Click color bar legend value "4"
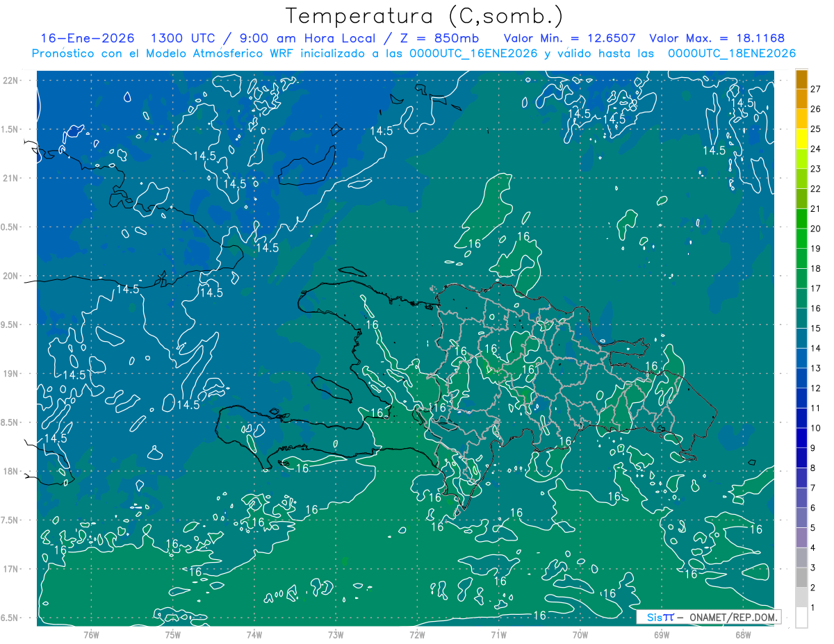 (x=813, y=547)
